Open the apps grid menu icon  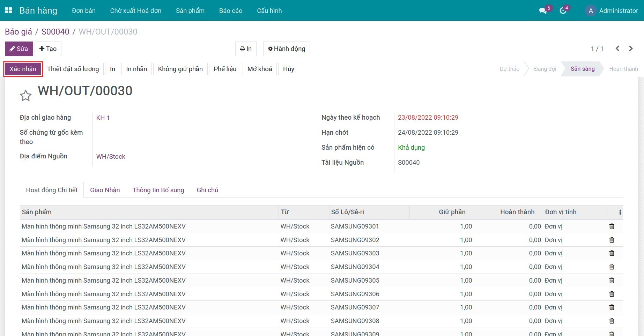coord(8,10)
